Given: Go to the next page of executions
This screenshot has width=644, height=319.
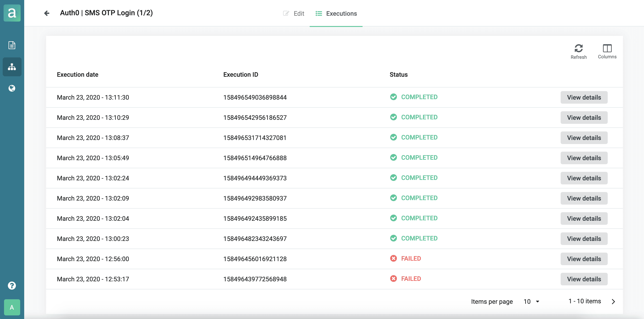Looking at the screenshot, I should tap(613, 302).
